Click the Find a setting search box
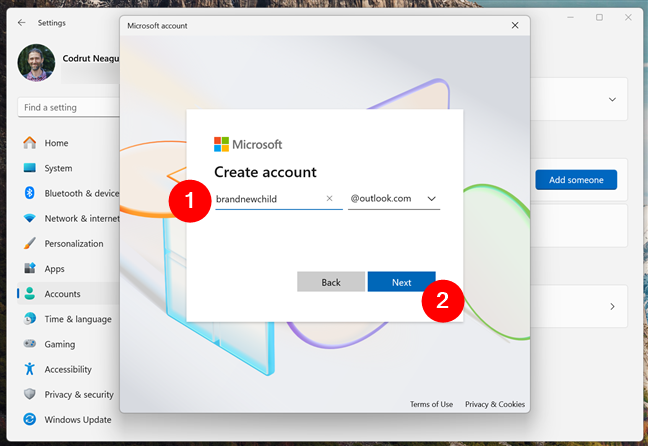The width and height of the screenshot is (648, 446). click(x=69, y=107)
